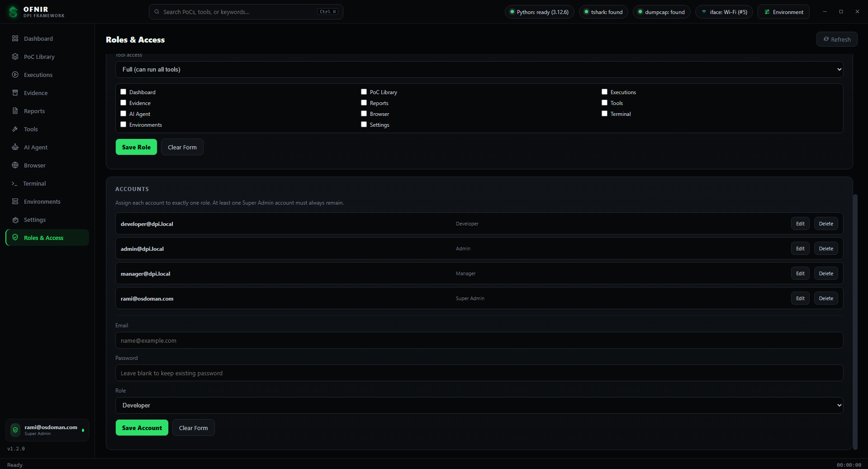Click the Wi-Fi interface icon
868x469 pixels.
pyautogui.click(x=704, y=12)
